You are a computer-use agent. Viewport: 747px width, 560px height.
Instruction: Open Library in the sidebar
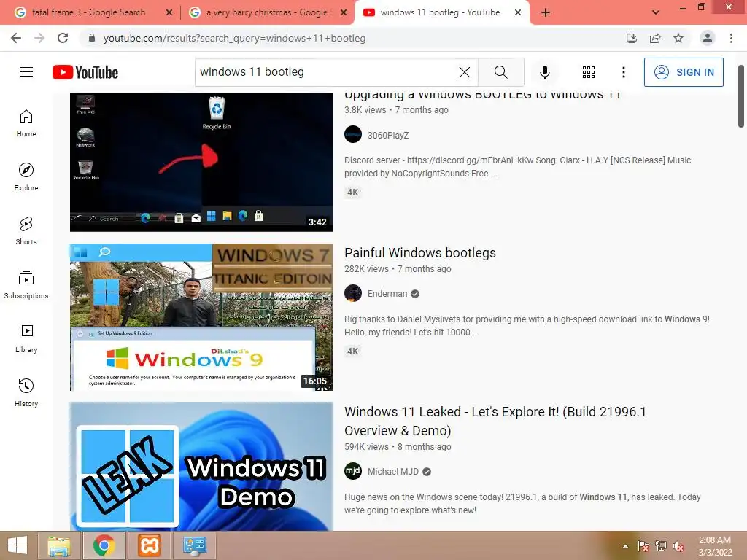[26, 338]
